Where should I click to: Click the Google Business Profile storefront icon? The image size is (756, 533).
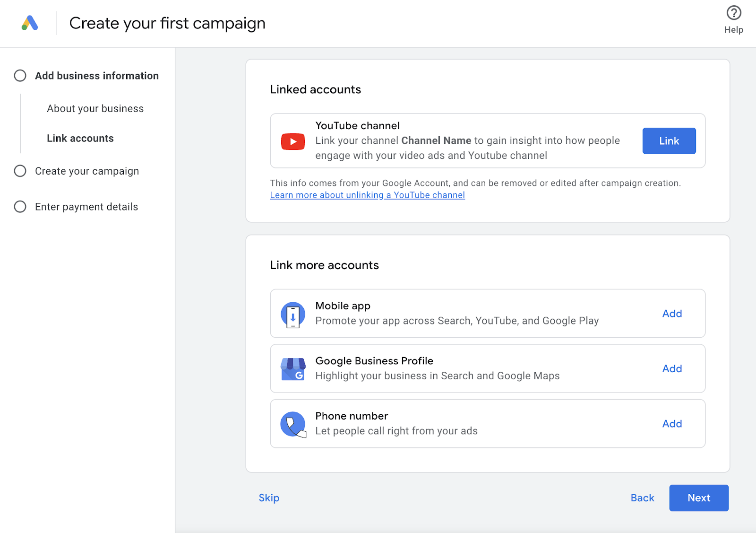pos(292,368)
